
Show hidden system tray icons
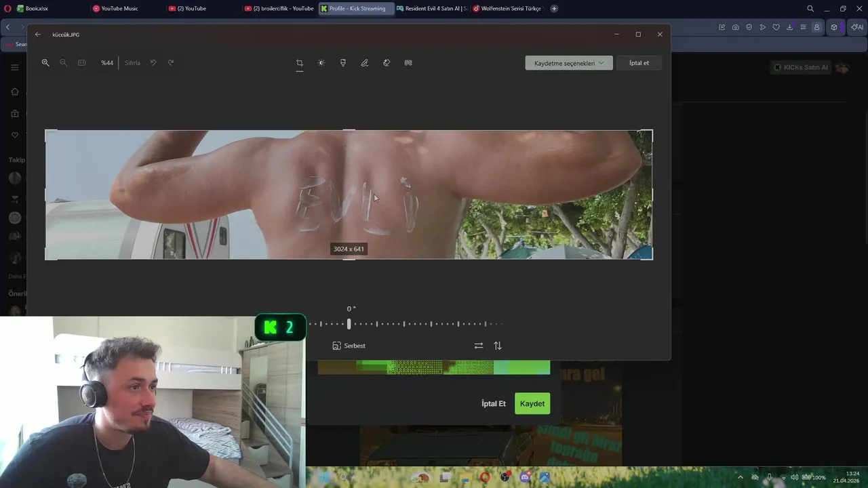741,477
